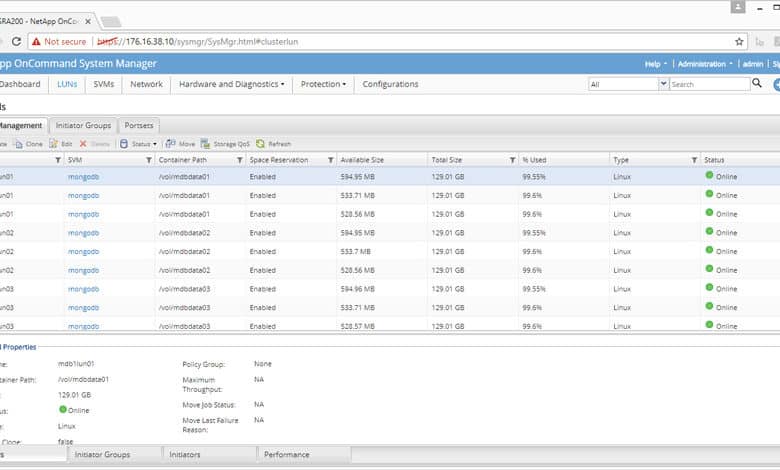Open bottom Initiator Groups tab
The image size is (780, 470).
point(102,455)
